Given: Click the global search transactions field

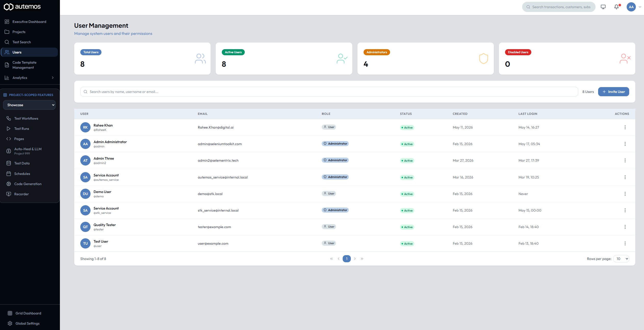Looking at the screenshot, I should (x=559, y=7).
